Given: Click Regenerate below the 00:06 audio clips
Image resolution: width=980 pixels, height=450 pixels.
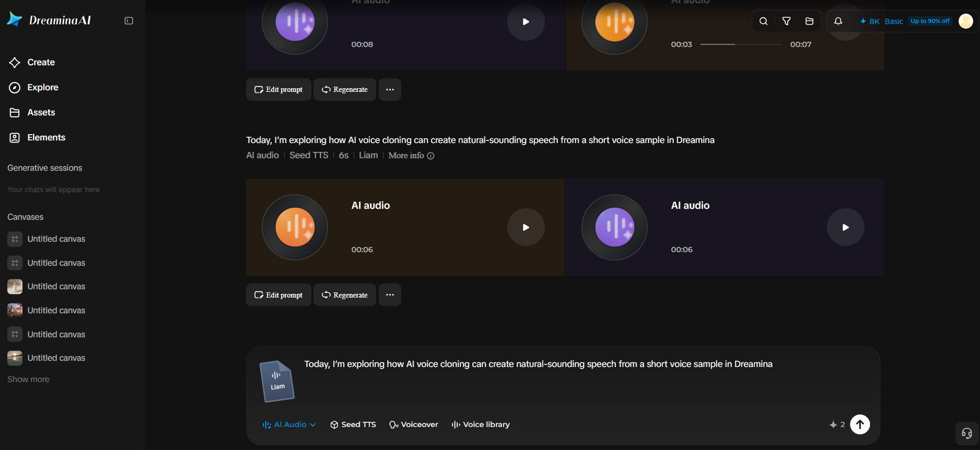Looking at the screenshot, I should pyautogui.click(x=345, y=295).
